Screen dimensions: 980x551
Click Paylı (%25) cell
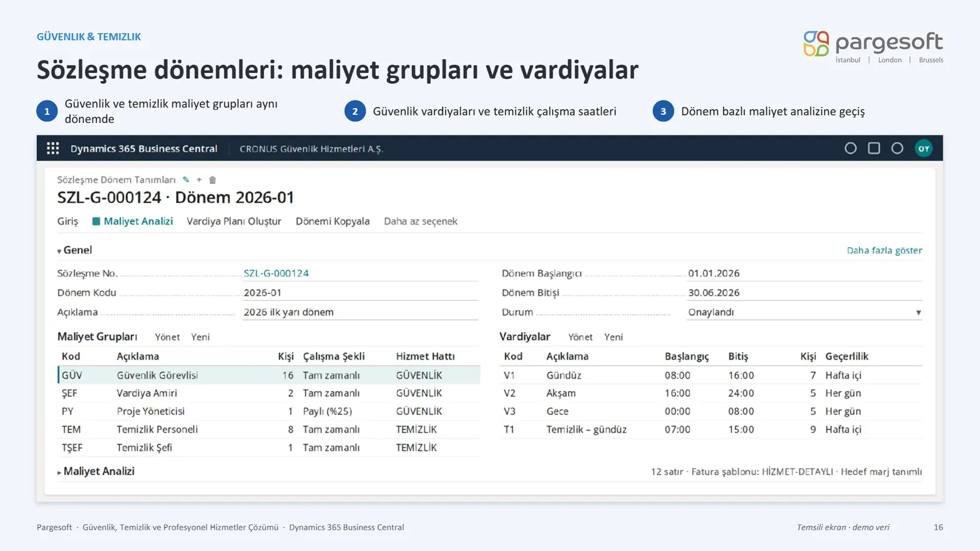(x=327, y=411)
